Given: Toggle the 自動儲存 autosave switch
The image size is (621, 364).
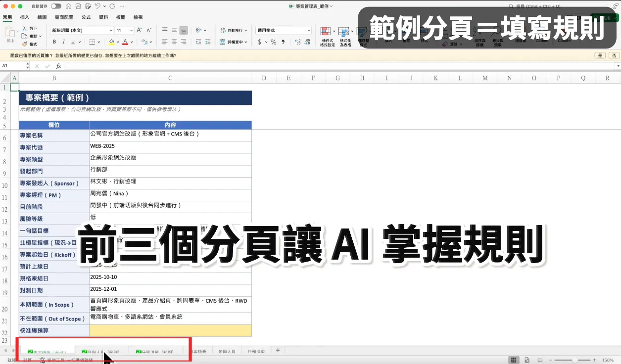Looking at the screenshot, I should click(x=56, y=6).
